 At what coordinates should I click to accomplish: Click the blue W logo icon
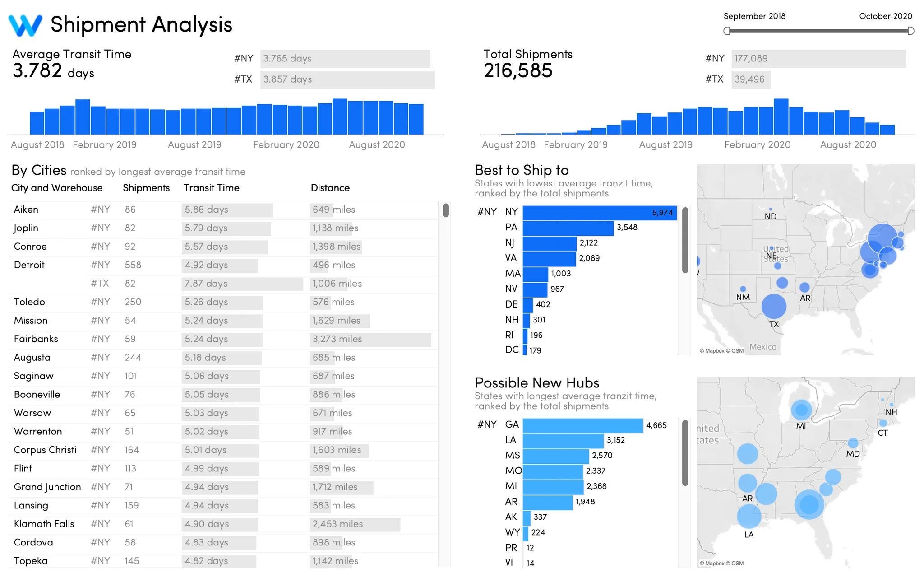tap(25, 25)
